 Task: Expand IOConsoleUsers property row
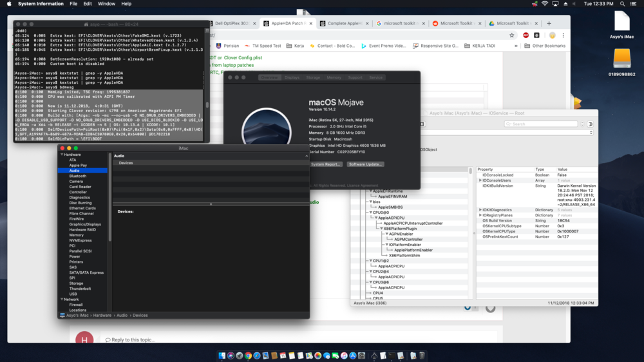pos(480,180)
